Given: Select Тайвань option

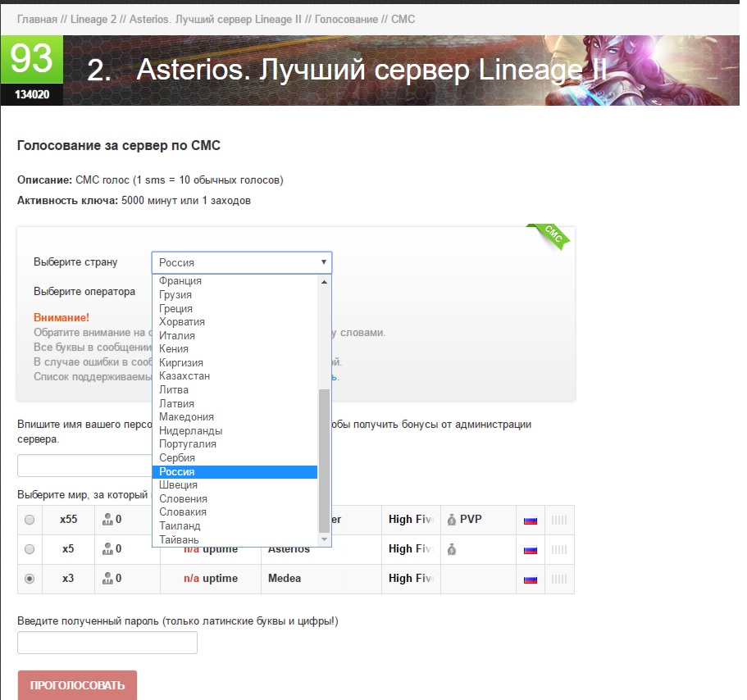Looking at the screenshot, I should tap(235, 539).
